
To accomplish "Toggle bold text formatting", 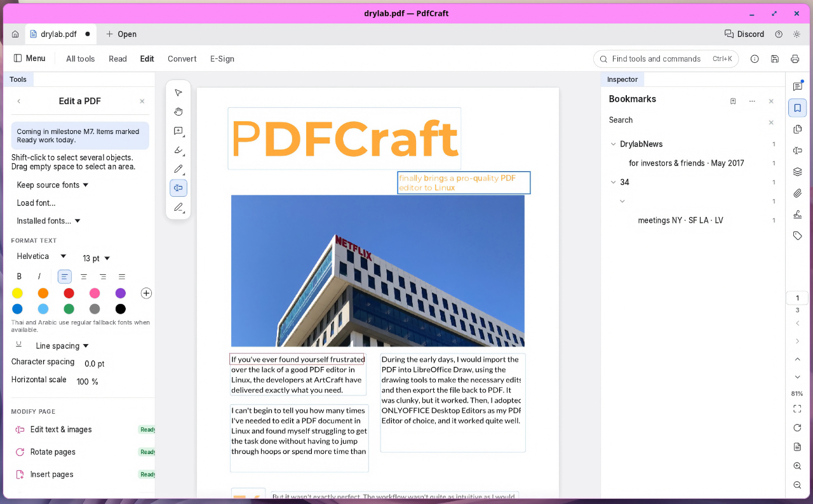I will pos(19,277).
